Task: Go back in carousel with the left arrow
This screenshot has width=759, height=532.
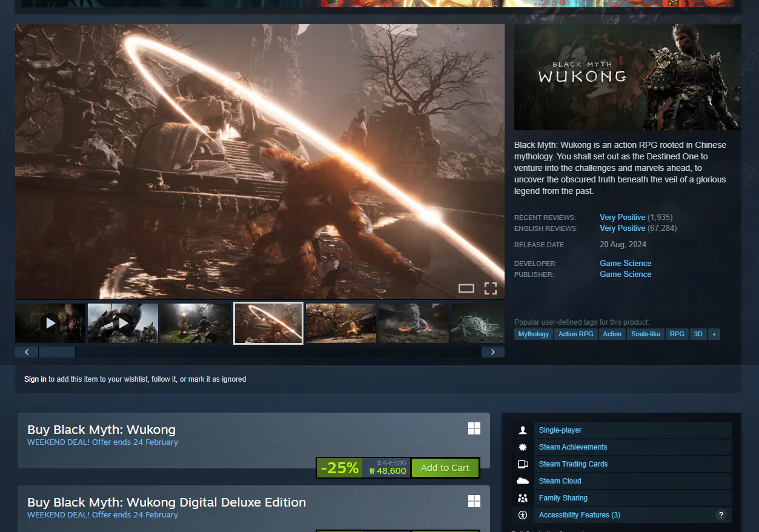Action: click(x=26, y=351)
